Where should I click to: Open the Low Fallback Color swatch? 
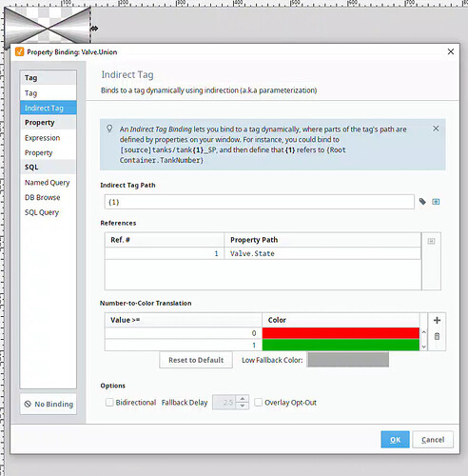click(348, 360)
